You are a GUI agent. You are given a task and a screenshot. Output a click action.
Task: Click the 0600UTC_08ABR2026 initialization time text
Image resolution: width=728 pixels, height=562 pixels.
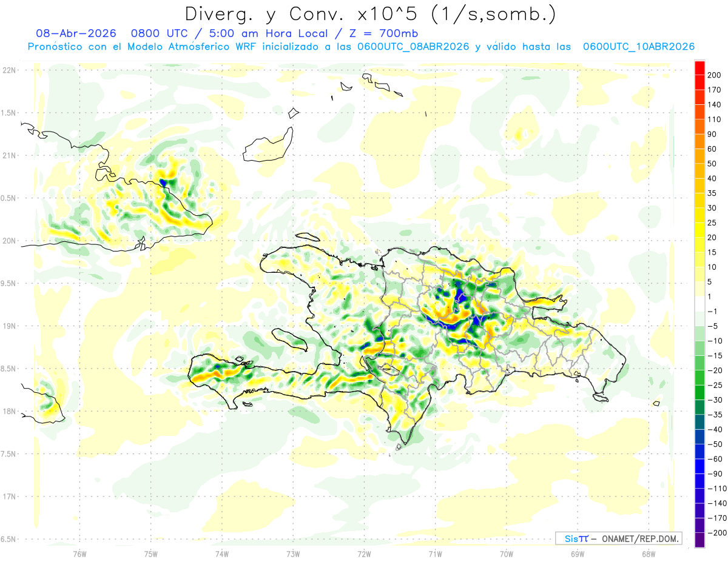(x=413, y=47)
